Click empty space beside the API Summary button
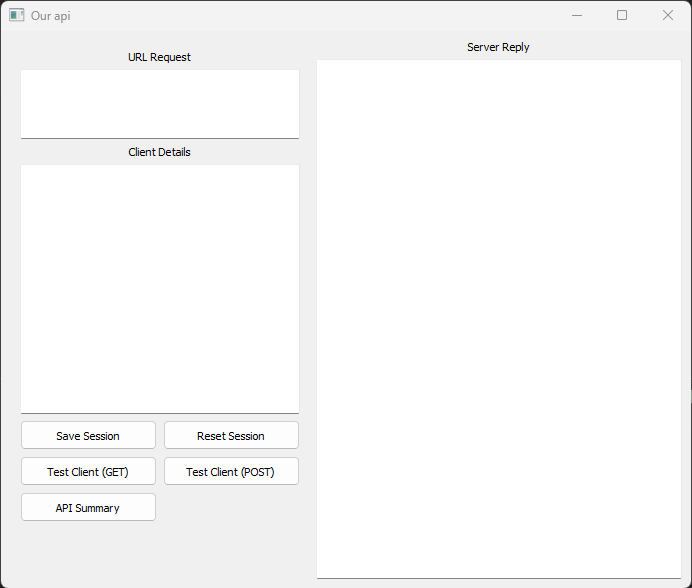The image size is (692, 588). coord(231,508)
